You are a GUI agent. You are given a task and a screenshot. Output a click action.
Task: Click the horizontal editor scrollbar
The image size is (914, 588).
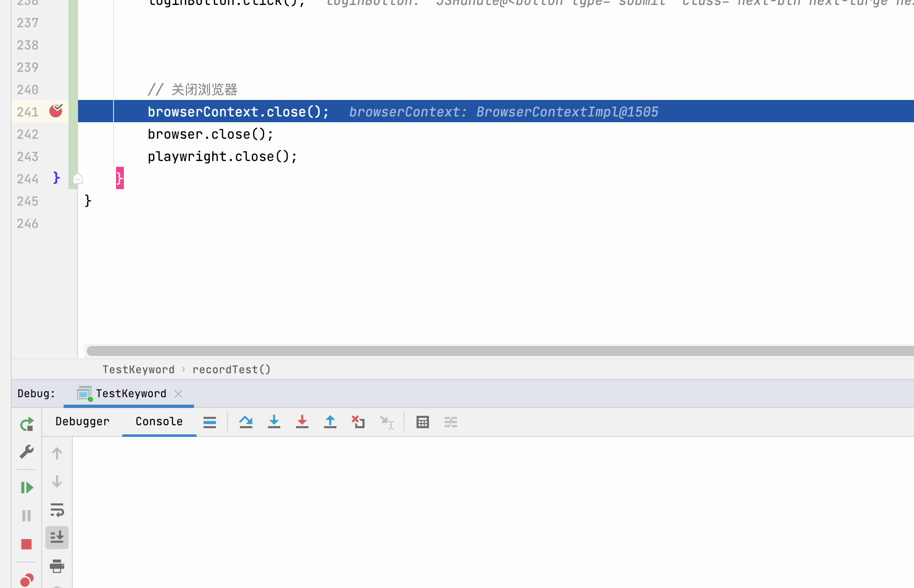pyautogui.click(x=495, y=351)
